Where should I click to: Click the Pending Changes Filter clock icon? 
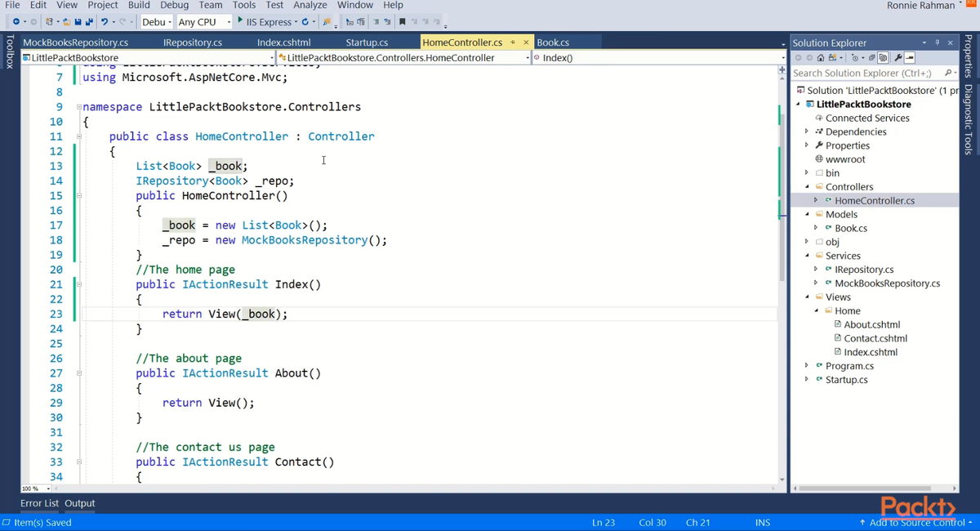coord(854,58)
